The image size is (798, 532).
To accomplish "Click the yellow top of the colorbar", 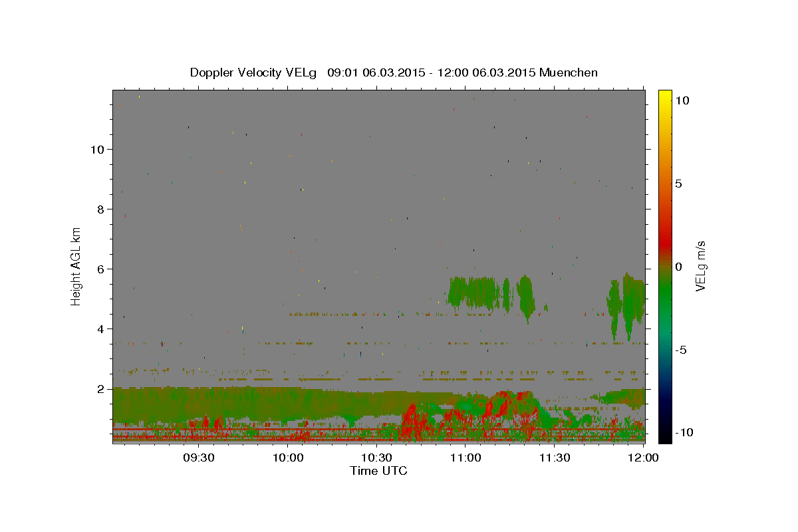I will pos(664,96).
